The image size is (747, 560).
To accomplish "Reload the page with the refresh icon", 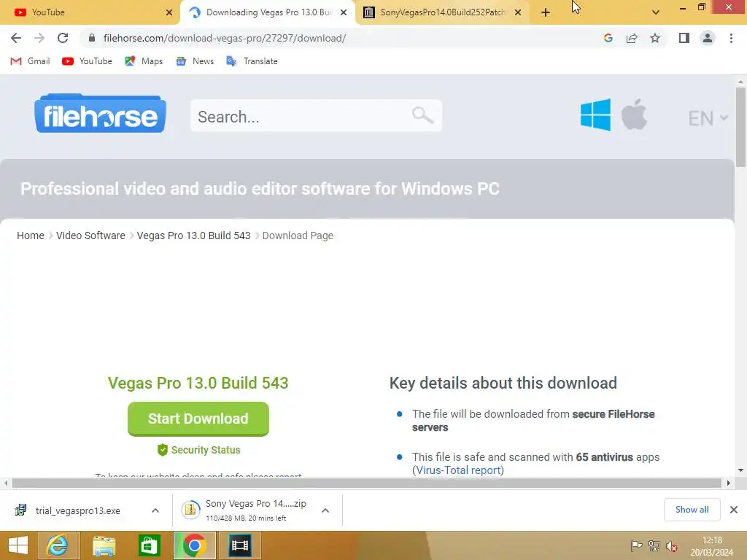I will (63, 38).
